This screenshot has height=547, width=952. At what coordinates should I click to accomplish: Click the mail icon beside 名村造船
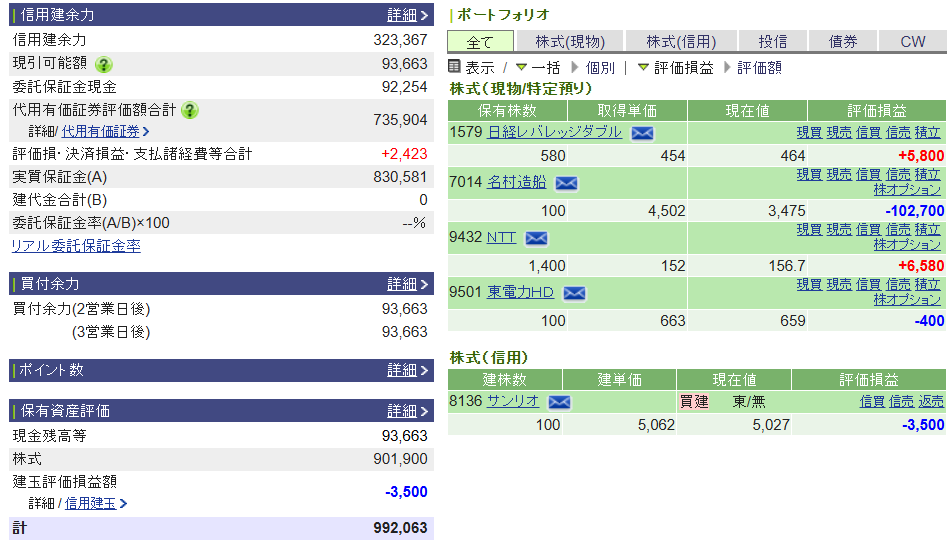[567, 183]
